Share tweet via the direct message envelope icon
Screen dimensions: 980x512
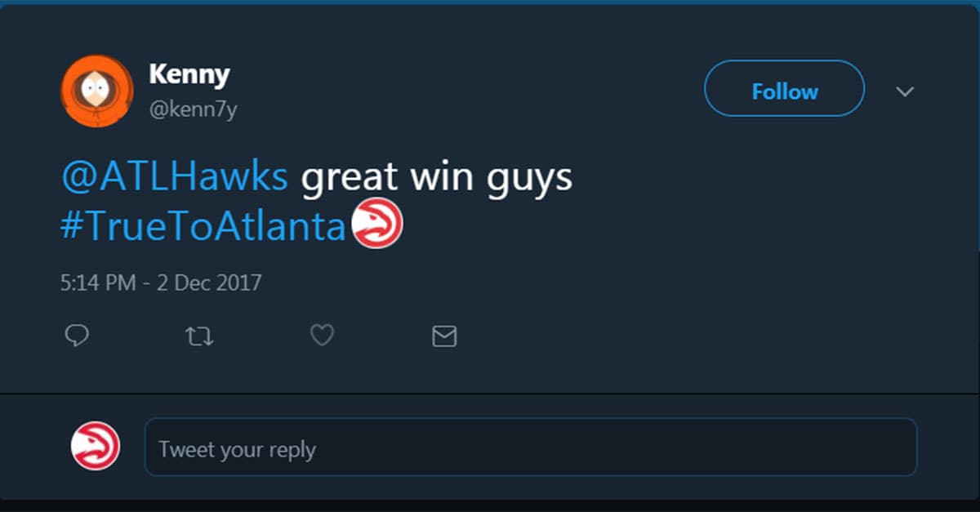[444, 335]
